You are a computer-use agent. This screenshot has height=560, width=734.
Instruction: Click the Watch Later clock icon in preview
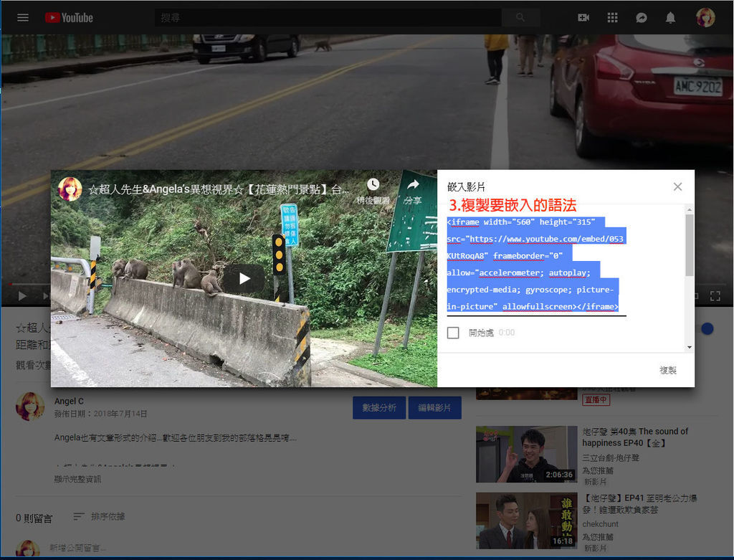point(373,185)
